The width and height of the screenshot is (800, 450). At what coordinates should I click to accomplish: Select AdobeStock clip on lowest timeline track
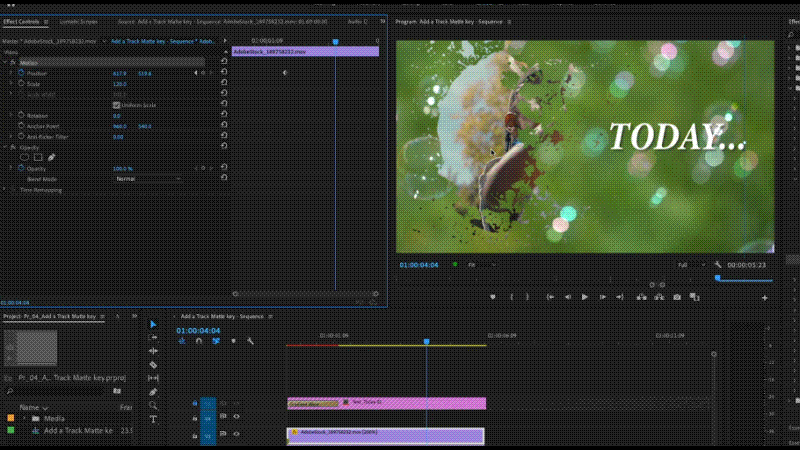click(385, 435)
